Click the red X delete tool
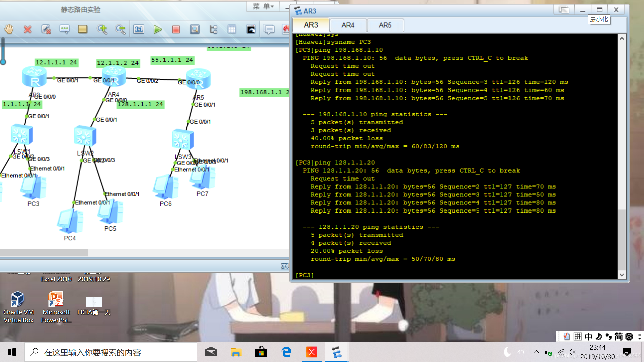 [x=28, y=29]
